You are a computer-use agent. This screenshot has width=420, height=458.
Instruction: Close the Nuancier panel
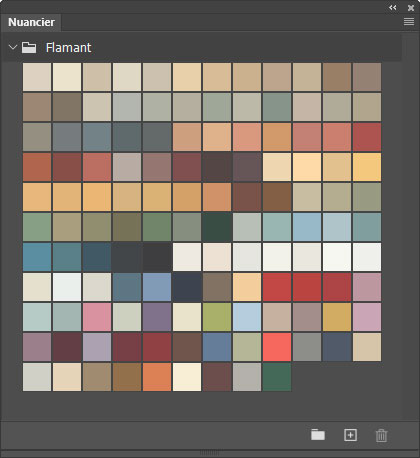click(x=411, y=8)
